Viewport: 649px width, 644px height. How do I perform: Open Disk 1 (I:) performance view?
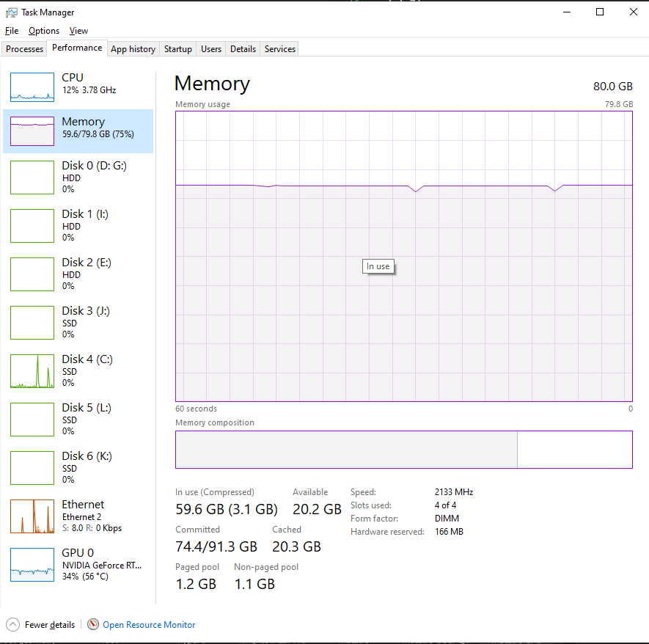click(x=78, y=226)
